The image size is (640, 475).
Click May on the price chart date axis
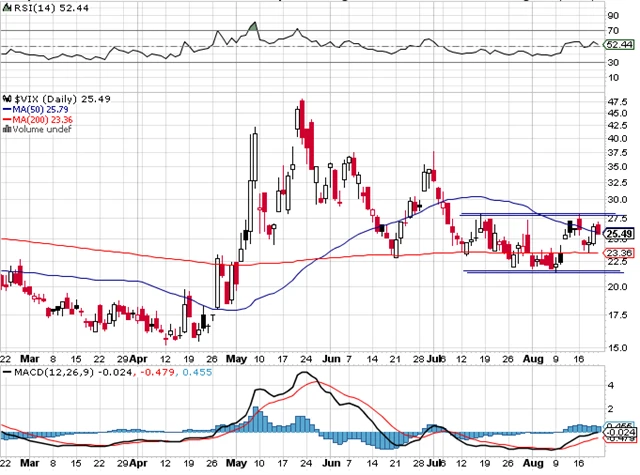point(236,359)
